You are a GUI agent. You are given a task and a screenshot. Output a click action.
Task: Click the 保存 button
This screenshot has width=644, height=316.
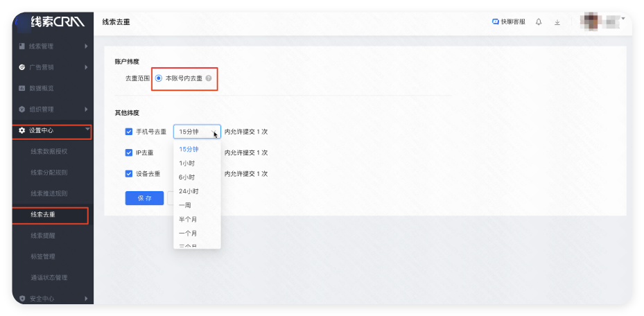[x=145, y=198]
